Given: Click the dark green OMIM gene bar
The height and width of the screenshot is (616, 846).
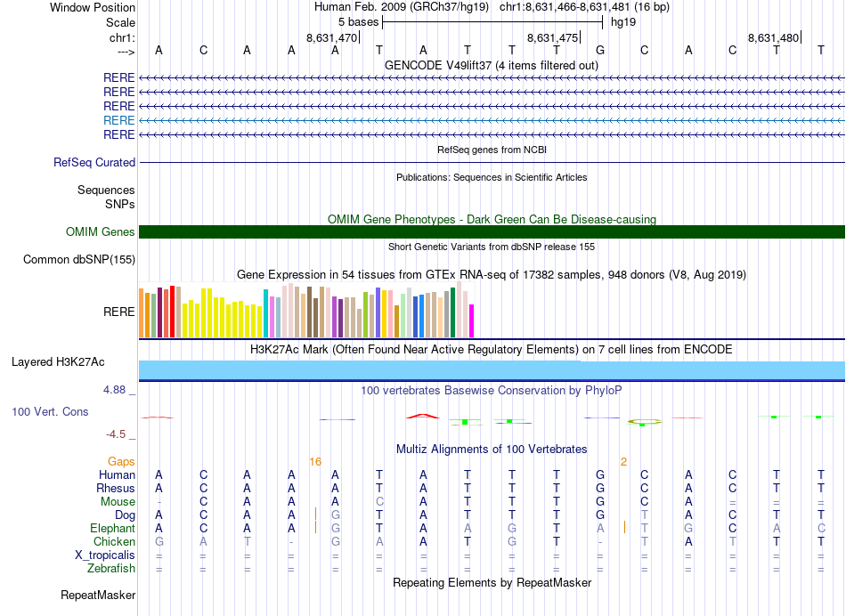Looking at the screenshot, I should [492, 232].
